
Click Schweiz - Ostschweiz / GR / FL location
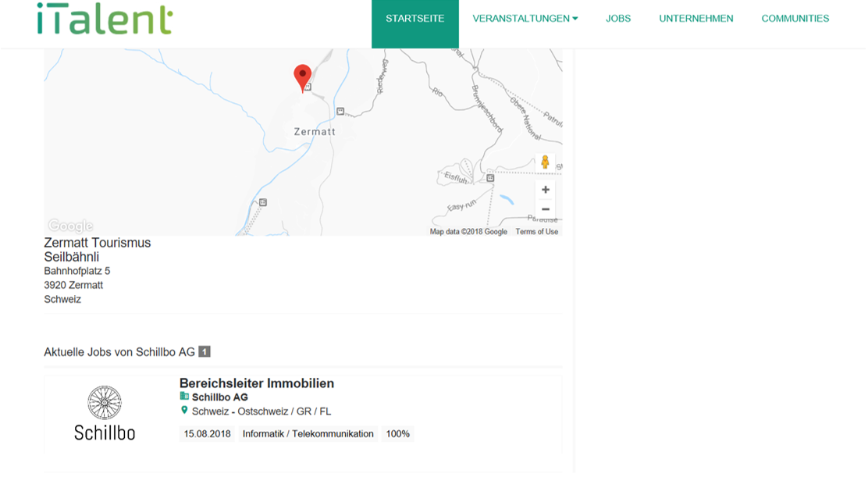point(261,411)
